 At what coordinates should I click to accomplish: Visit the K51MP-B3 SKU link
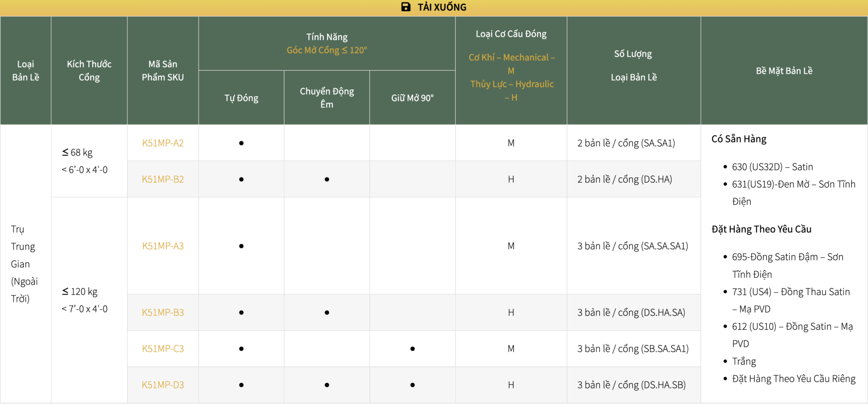pyautogui.click(x=163, y=313)
